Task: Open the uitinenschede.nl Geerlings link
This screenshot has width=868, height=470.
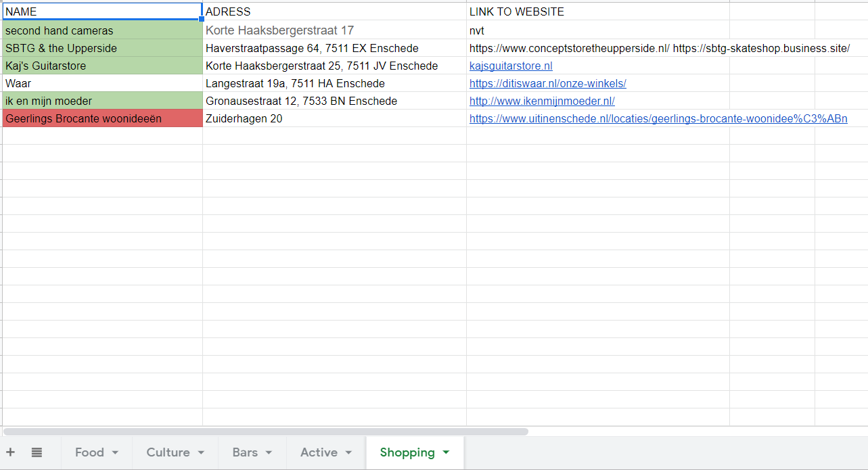Action: point(658,119)
